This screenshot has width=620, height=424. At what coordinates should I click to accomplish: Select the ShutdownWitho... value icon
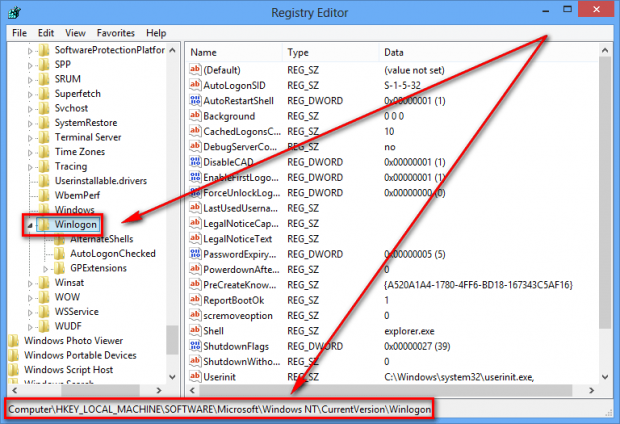click(x=195, y=361)
